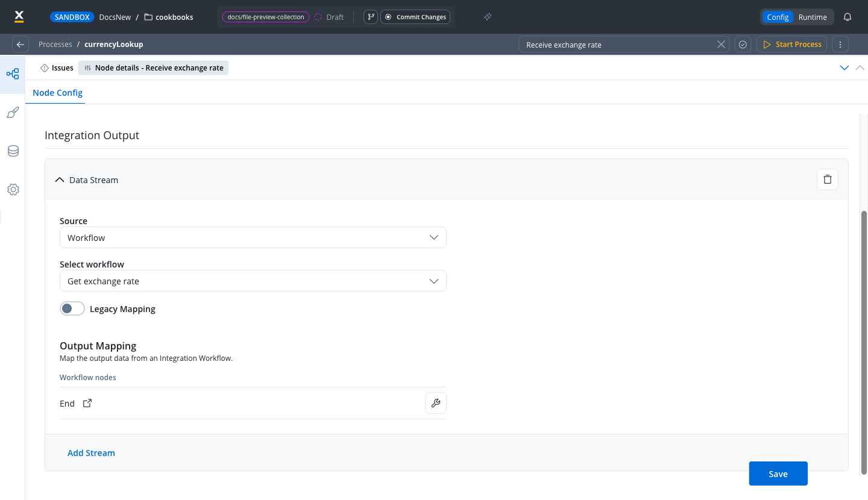Click the wrench icon for End mapping
Screen dimensions: 868x500
tap(436, 403)
